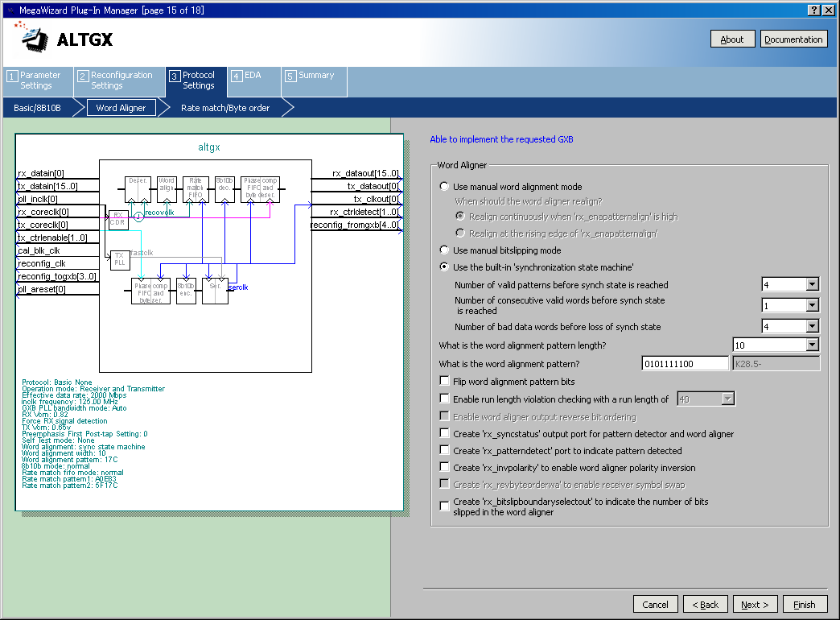This screenshot has width=840, height=620.
Task: Click the word alignment pattern input field
Action: (x=686, y=364)
